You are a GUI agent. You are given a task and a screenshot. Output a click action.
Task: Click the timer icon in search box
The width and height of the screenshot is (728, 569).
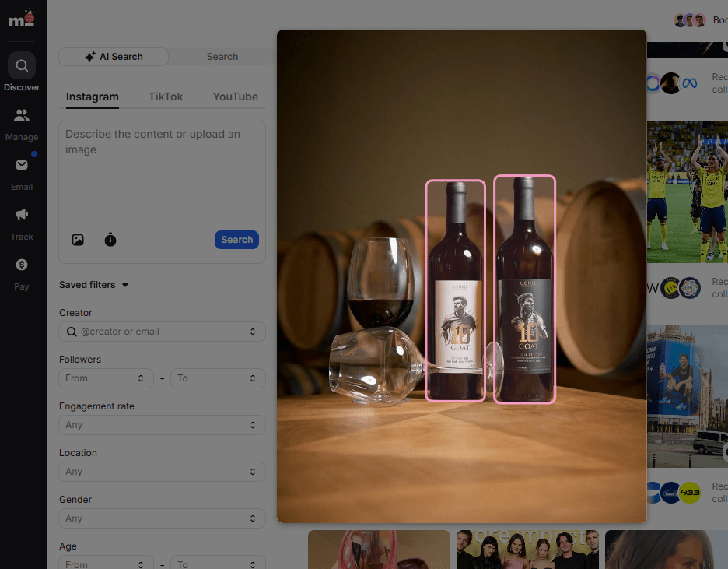tap(110, 240)
